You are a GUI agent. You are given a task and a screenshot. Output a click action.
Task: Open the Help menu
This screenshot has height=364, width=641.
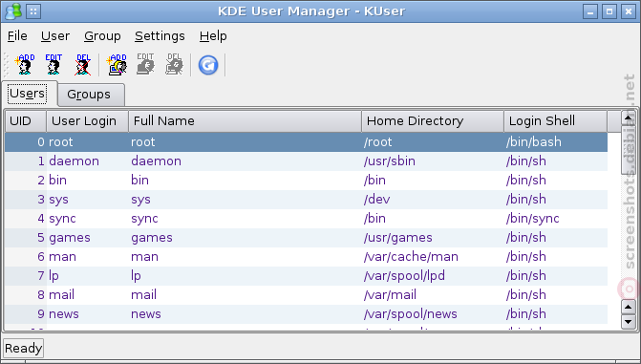pos(213,36)
